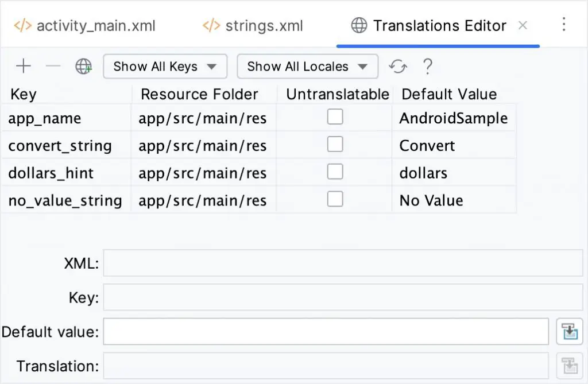Open the editor options kebab menu

(563, 24)
